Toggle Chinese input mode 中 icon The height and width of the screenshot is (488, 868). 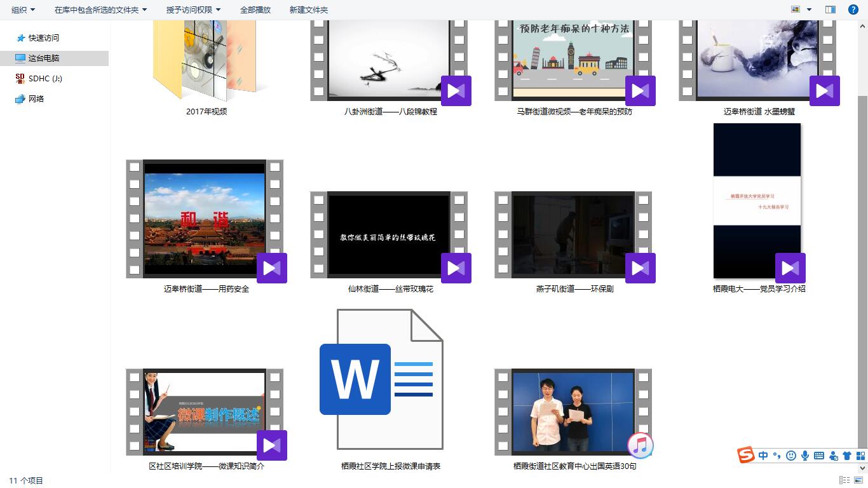[x=763, y=455]
